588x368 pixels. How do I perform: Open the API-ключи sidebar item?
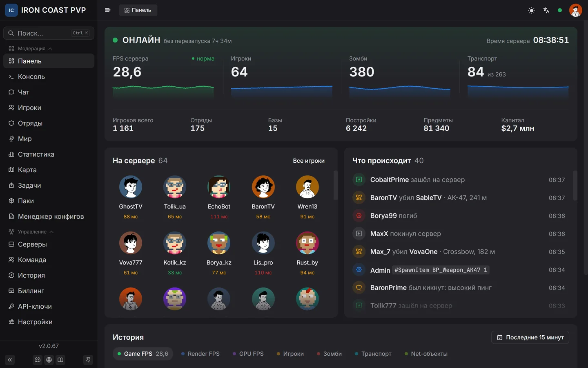(49, 306)
